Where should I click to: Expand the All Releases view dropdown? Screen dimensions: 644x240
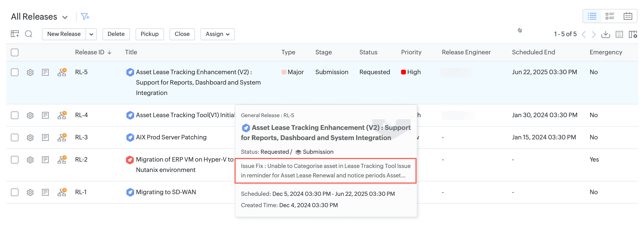[x=65, y=17]
